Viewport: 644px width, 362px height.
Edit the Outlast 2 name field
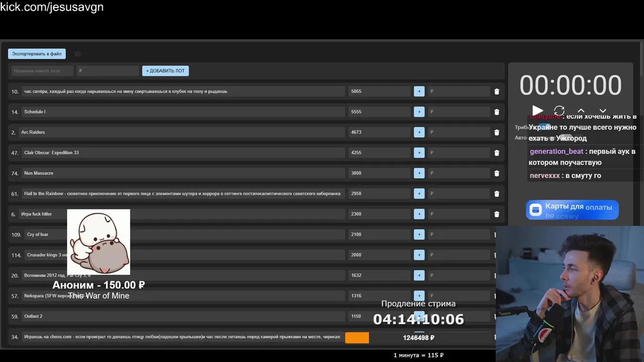[183, 316]
